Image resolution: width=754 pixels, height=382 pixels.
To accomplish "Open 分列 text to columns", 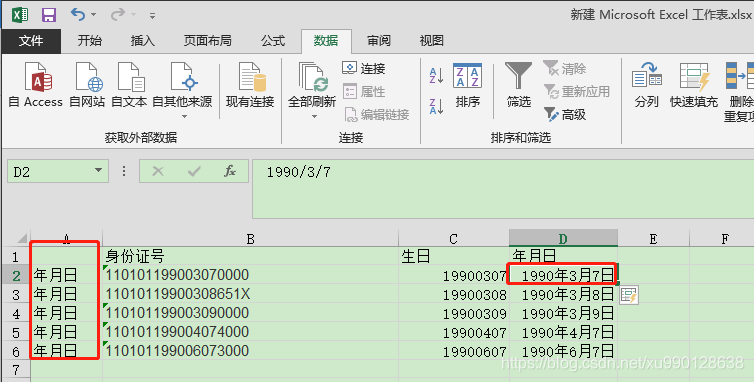I will 647,85.
